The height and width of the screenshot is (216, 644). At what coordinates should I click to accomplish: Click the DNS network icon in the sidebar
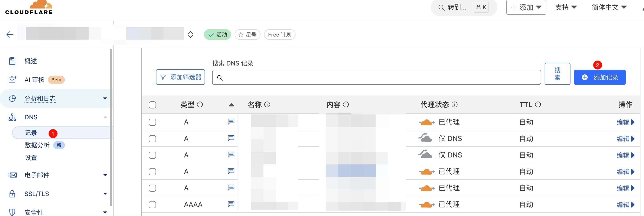tap(12, 117)
